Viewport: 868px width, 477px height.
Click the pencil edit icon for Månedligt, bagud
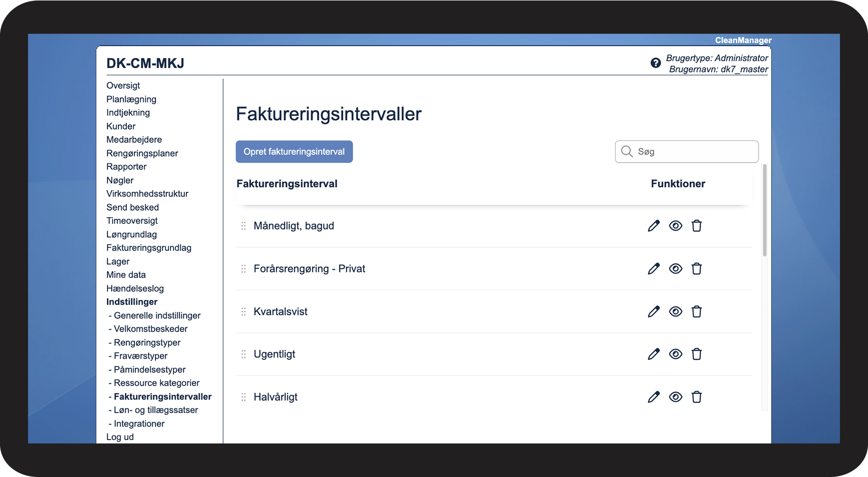(653, 226)
